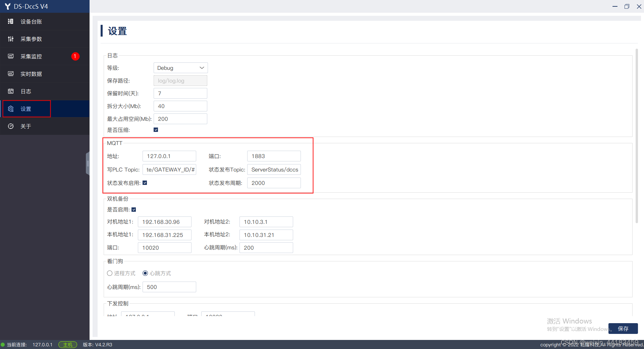This screenshot has width=644, height=349.
Task: Click the 本机地址2 input field
Action: click(x=266, y=235)
